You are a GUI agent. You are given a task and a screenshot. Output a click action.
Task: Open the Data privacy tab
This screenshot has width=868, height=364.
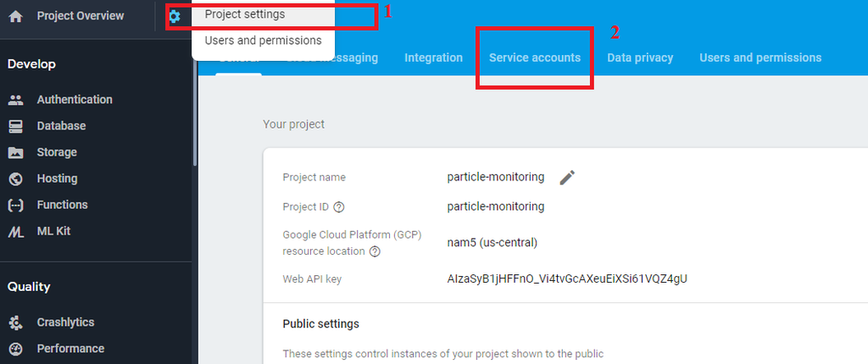point(640,58)
